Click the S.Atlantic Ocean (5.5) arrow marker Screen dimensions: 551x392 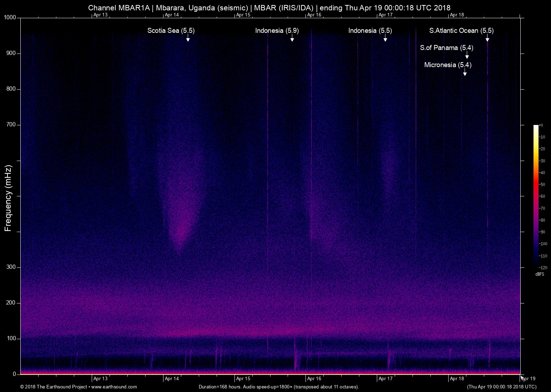pos(487,38)
